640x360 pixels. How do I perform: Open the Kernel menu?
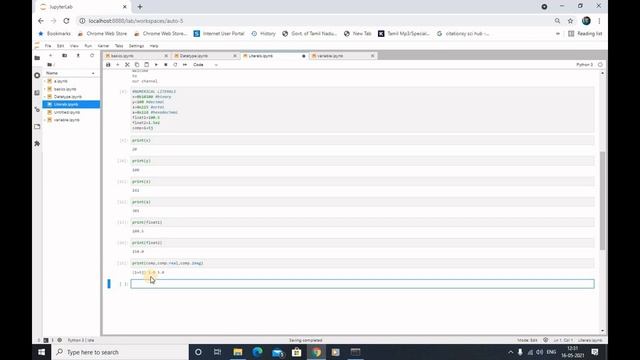[103, 46]
